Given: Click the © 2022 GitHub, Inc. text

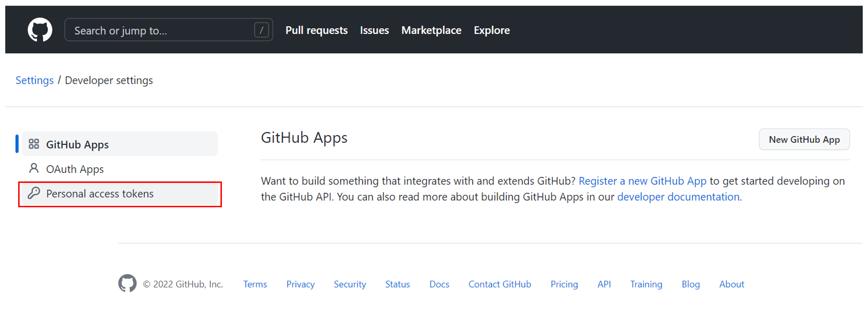Looking at the screenshot, I should tap(183, 284).
